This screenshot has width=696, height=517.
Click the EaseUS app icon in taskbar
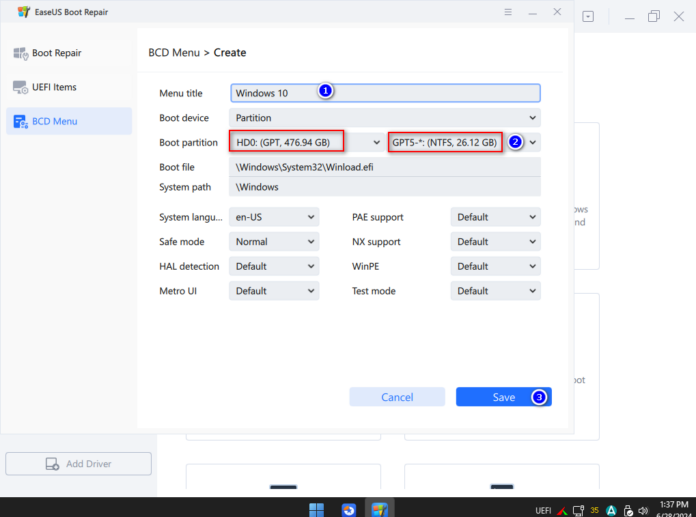[379, 508]
